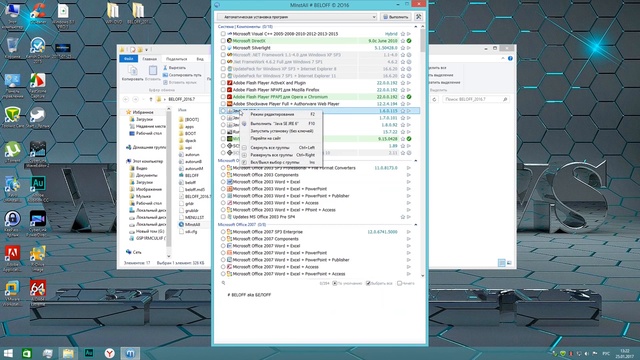The image size is (640, 360).
Task: Switch to the Поделиться tab in File Explorer
Action: tap(177, 59)
